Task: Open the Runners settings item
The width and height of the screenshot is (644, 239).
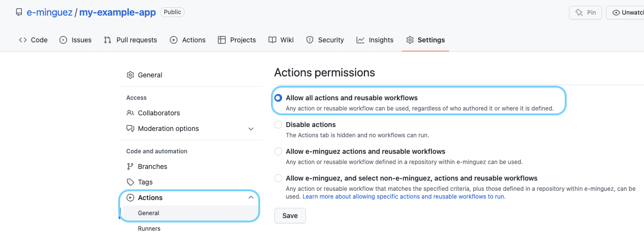Action: 149,228
